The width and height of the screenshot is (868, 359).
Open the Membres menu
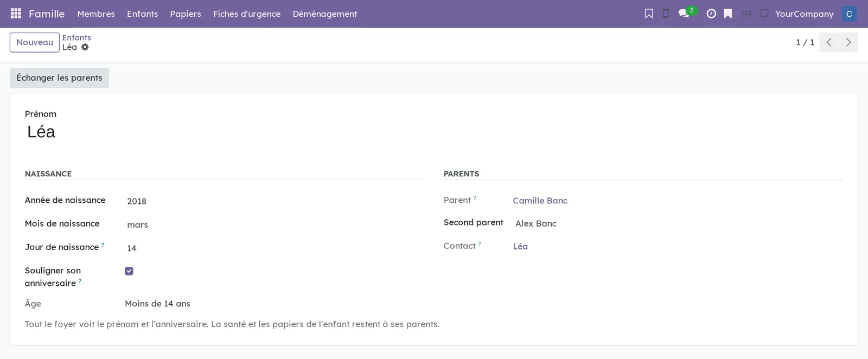[x=96, y=14]
